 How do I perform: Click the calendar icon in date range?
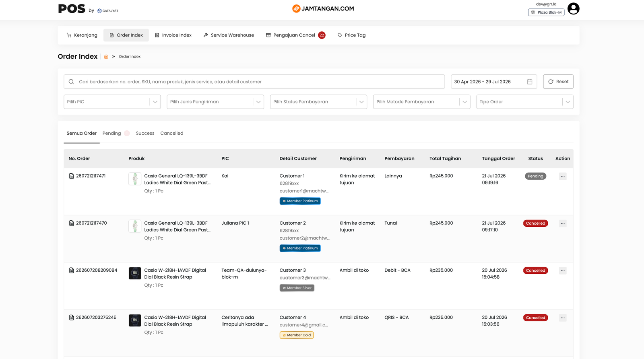530,82
